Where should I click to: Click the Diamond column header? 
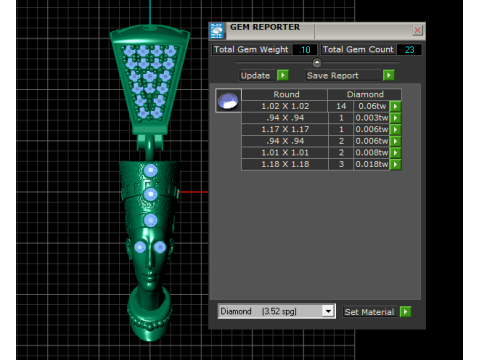[365, 94]
